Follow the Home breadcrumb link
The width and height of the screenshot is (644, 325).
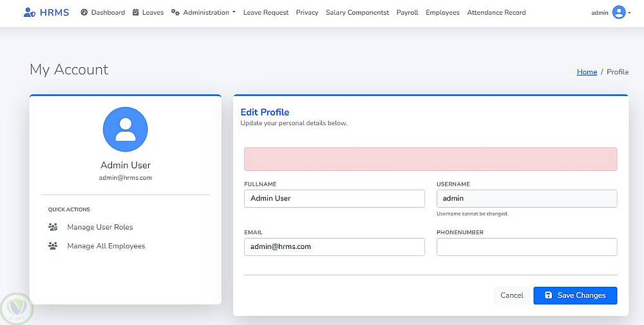(587, 72)
